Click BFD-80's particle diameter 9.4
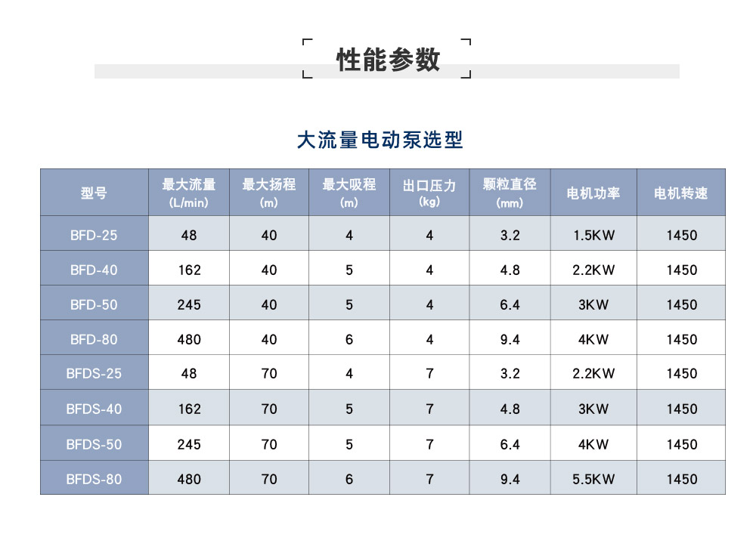Viewport: 756px width, 534px height. 510,339
